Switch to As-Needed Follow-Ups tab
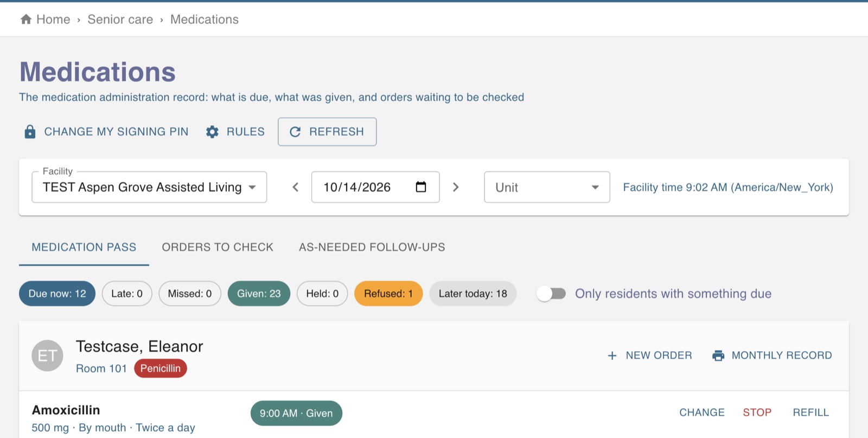868x438 pixels. 372,247
